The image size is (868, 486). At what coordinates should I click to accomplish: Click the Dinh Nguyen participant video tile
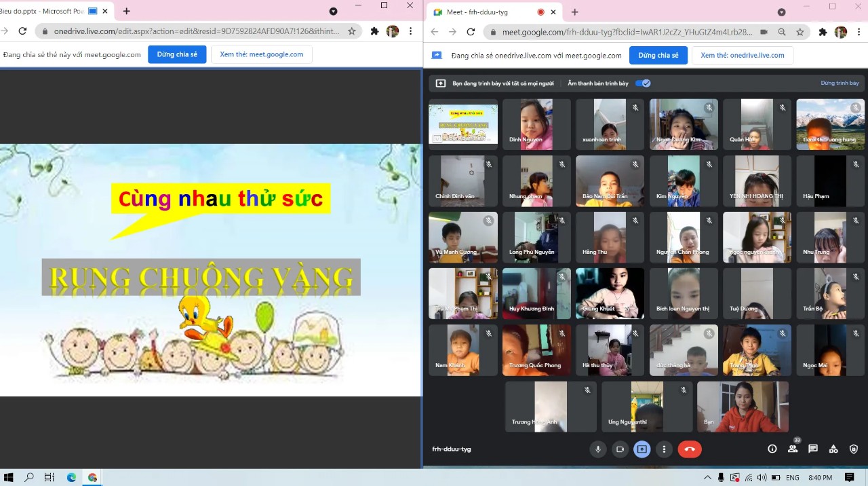(x=536, y=124)
